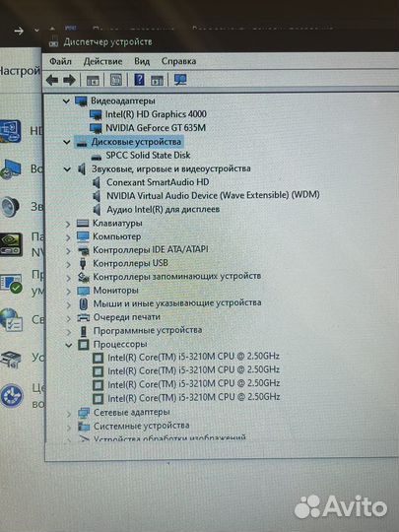The height and width of the screenshot is (532, 399).
Task: Open the Действие menu
Action: (x=102, y=61)
